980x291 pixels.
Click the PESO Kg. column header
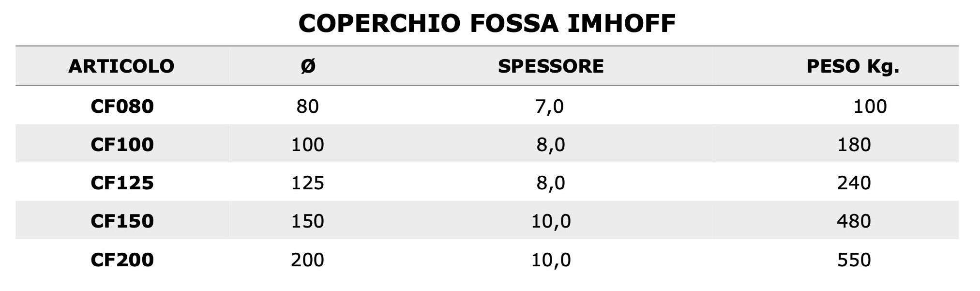tap(853, 66)
